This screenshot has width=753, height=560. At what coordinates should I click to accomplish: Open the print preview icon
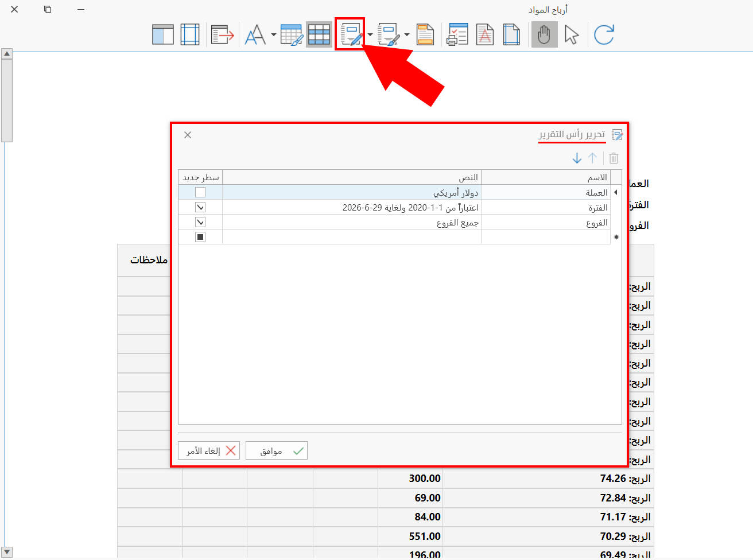tap(457, 34)
